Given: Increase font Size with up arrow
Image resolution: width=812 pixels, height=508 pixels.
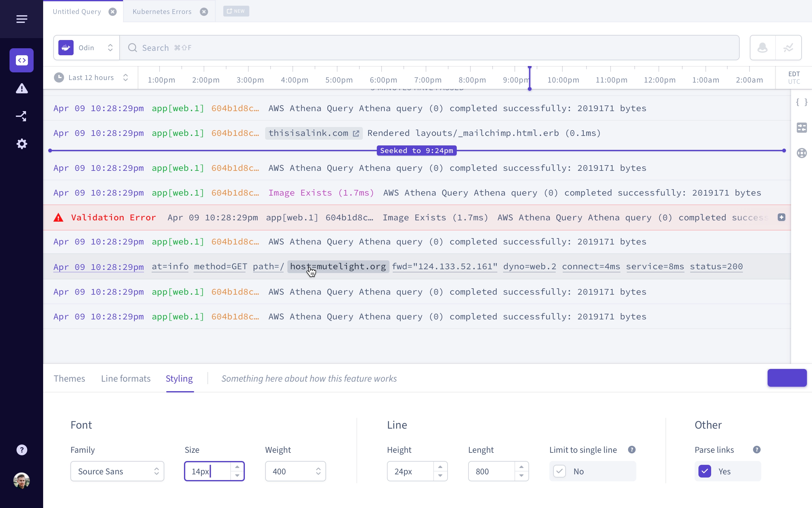Looking at the screenshot, I should point(238,467).
